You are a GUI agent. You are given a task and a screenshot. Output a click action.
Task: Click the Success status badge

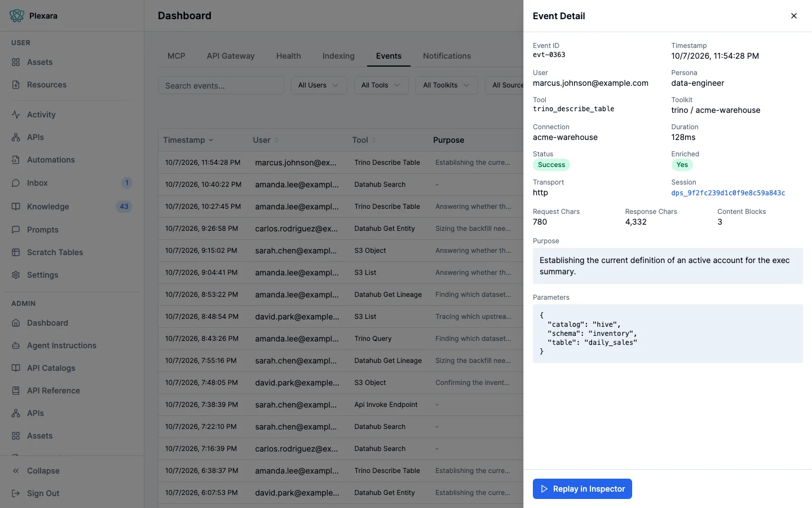551,165
